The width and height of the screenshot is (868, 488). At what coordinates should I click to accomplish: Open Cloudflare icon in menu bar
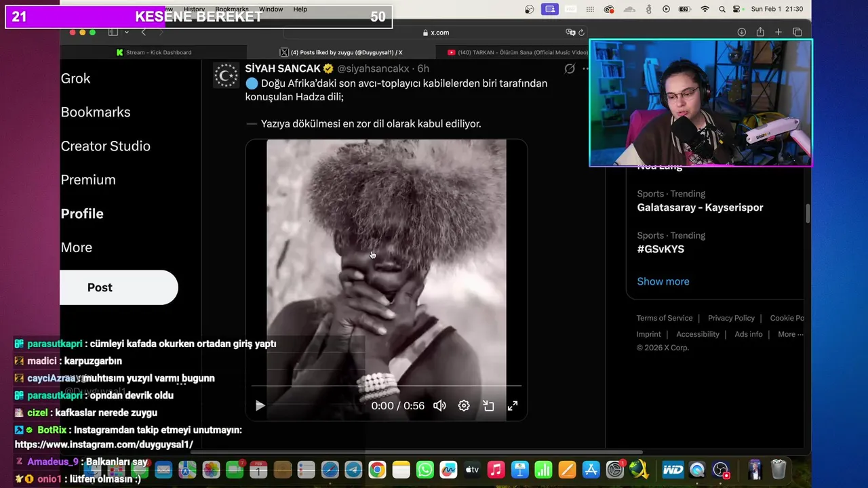(629, 9)
